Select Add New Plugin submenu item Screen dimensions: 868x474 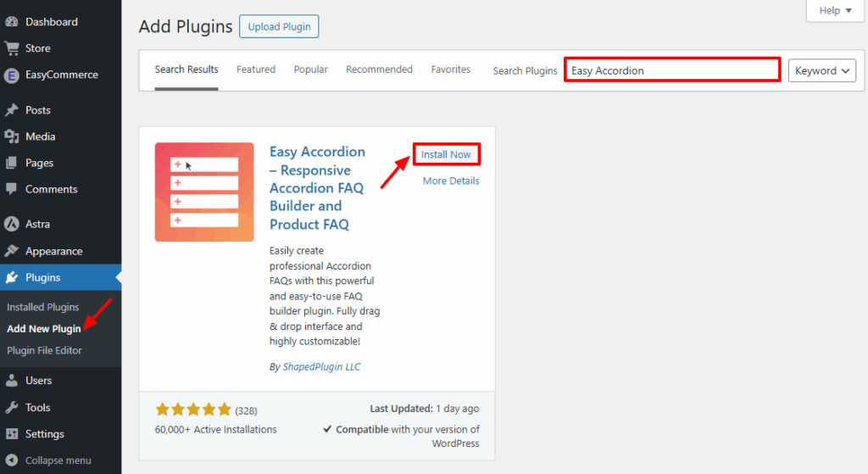click(44, 328)
